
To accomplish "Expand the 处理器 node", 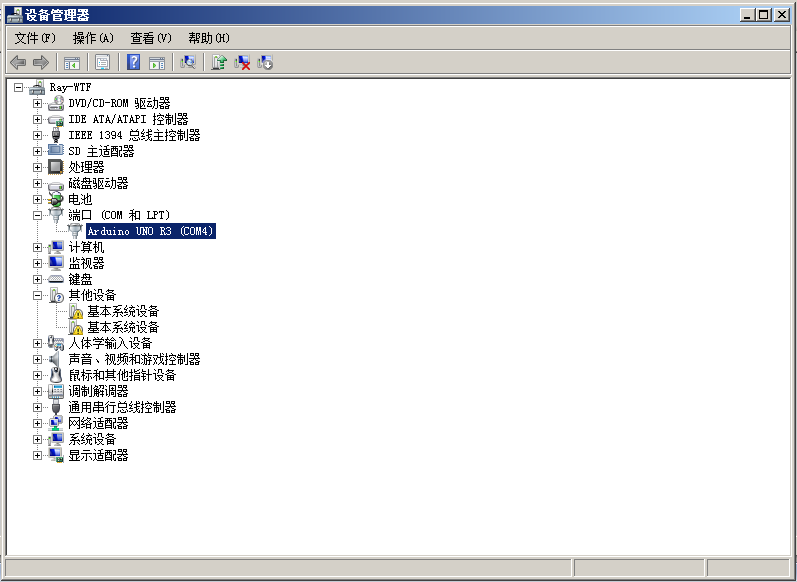I will click(37, 167).
